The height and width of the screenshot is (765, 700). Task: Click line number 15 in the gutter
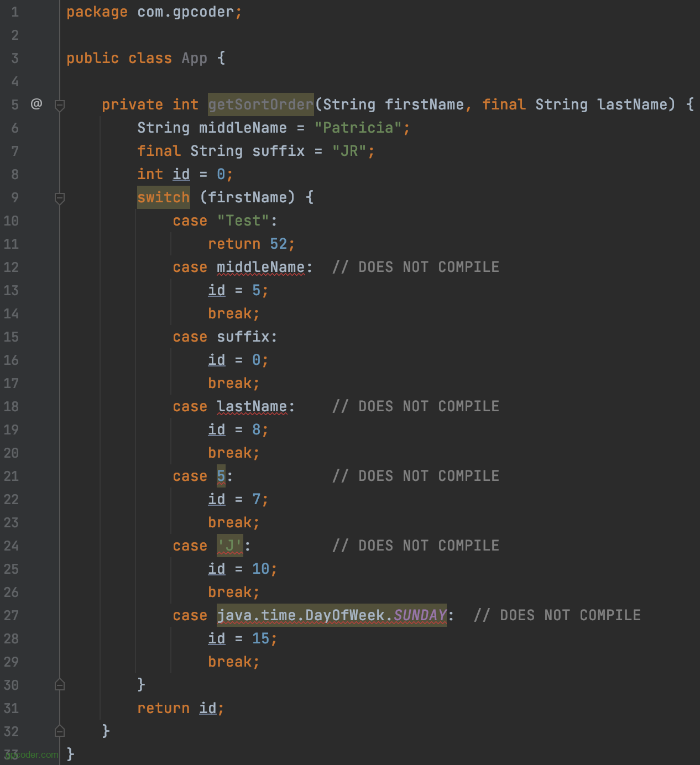tap(11, 337)
